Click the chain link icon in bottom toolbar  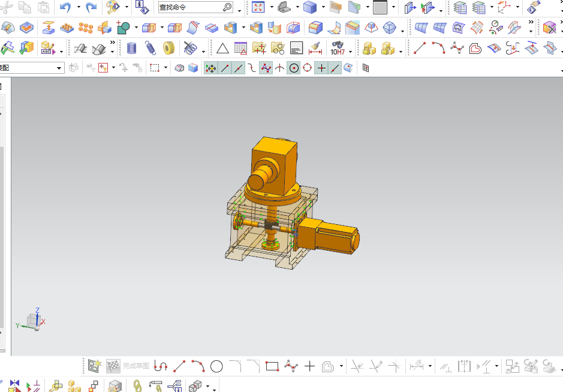click(x=137, y=386)
